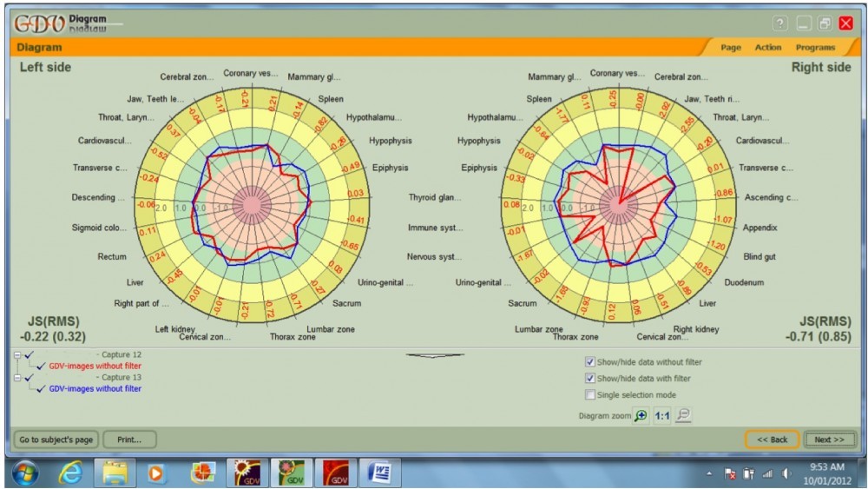The height and width of the screenshot is (489, 868).
Task: Toggle Show/hide data without filter checkbox
Action: (589, 361)
